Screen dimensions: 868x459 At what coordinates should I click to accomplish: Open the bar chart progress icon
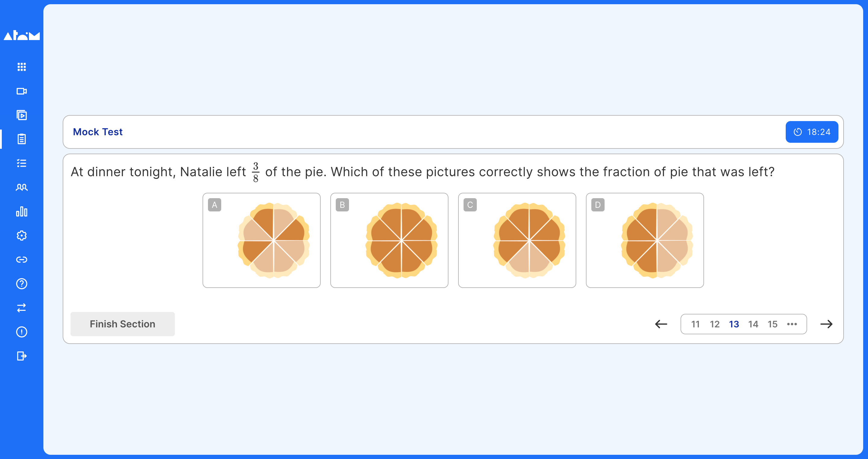point(22,211)
